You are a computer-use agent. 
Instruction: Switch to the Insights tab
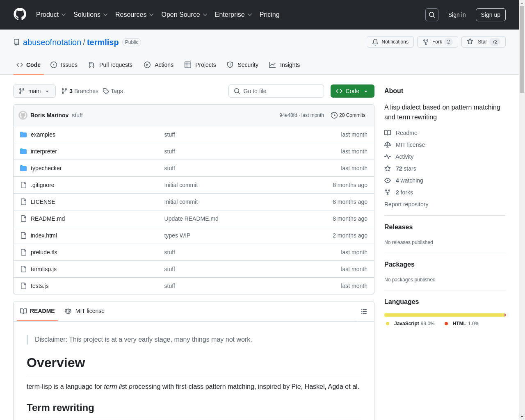coord(284,65)
